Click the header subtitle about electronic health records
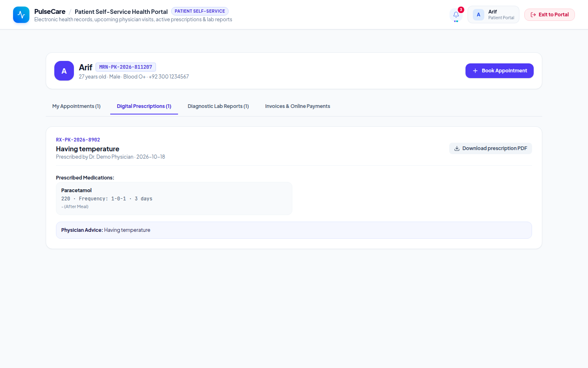 point(133,20)
